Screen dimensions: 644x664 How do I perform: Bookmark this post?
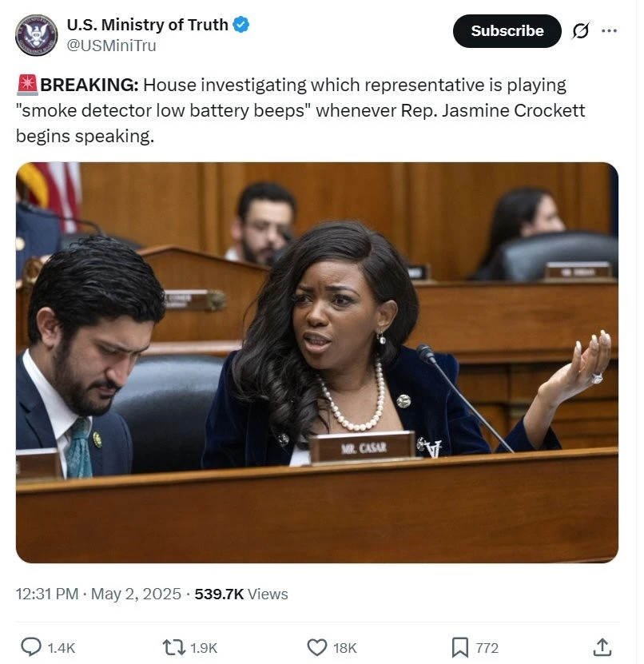tap(459, 647)
